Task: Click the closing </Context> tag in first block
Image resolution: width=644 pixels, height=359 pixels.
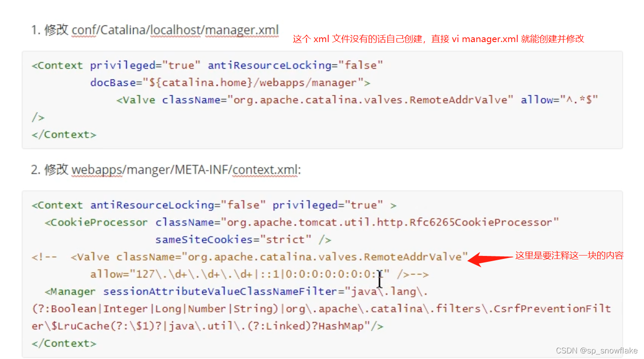Action: [64, 135]
